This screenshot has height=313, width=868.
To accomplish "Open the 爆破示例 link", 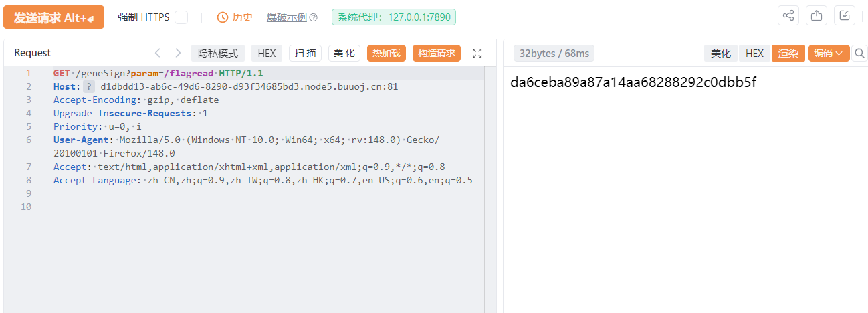I will click(286, 17).
